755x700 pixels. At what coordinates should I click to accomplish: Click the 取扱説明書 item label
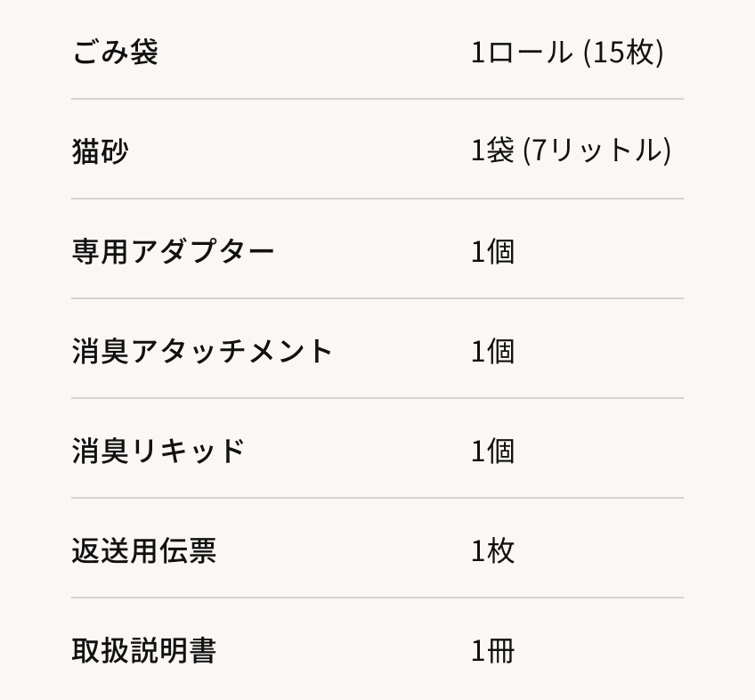point(144,651)
